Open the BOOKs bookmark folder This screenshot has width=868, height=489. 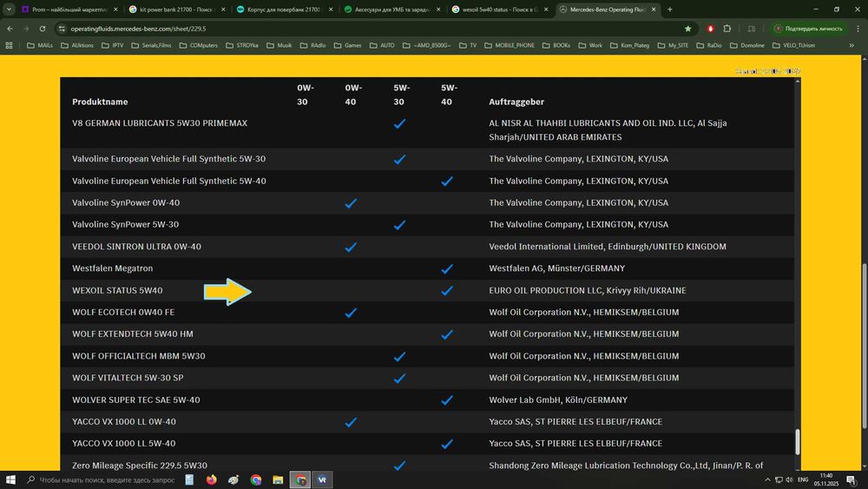coord(556,45)
